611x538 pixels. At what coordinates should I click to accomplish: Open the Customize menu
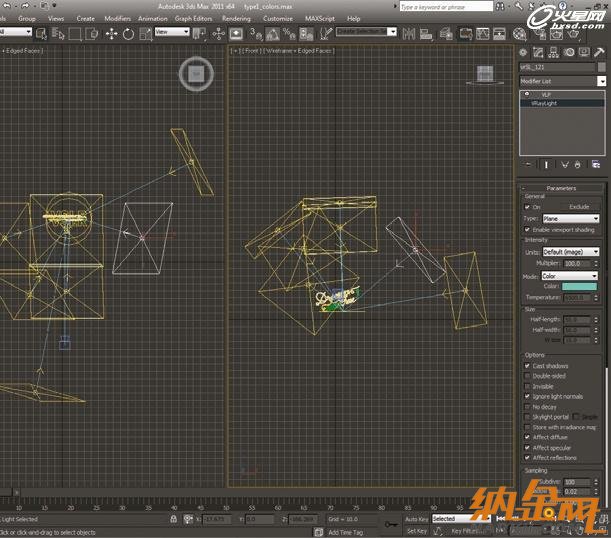click(x=277, y=18)
